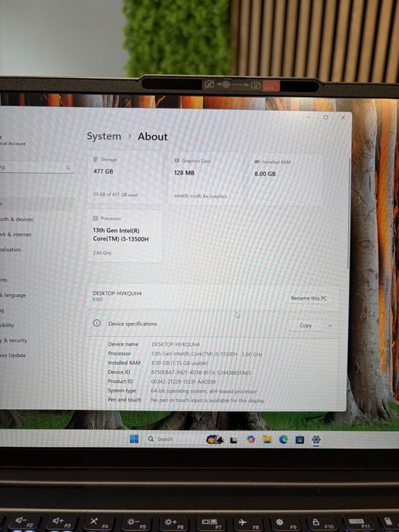This screenshot has width=399, height=532.
Task: Maximize the Settings window
Action: tap(326, 117)
